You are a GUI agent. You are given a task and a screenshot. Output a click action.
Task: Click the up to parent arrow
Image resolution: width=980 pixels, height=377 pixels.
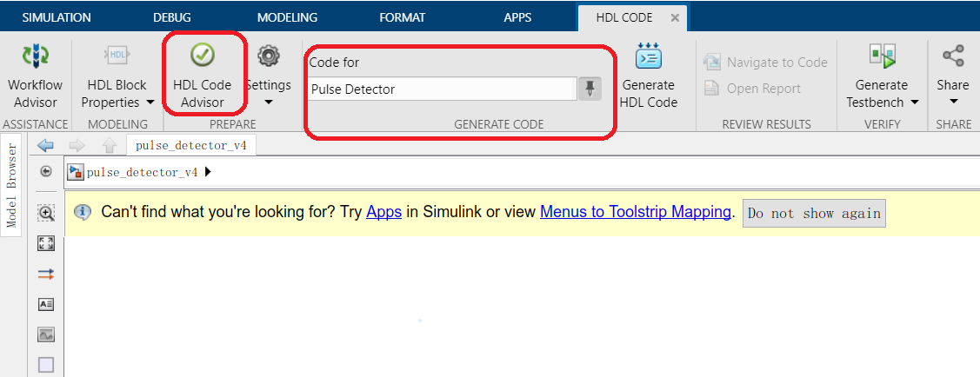tap(110, 145)
